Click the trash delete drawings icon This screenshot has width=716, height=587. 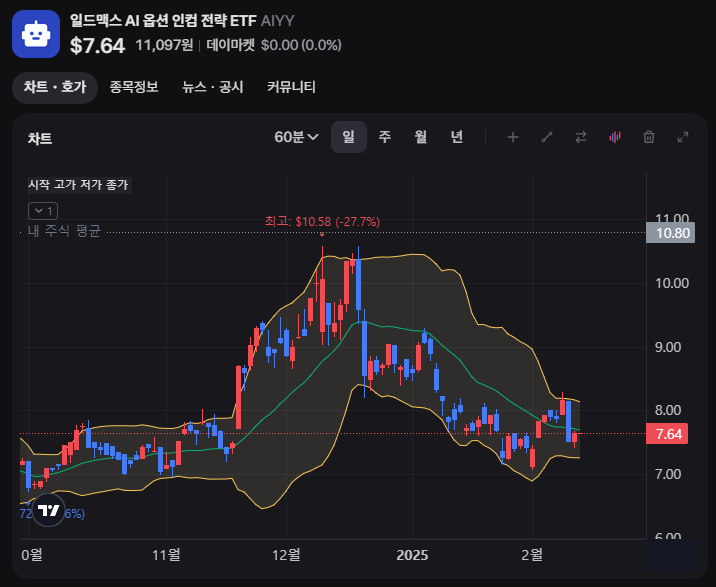[x=649, y=137]
